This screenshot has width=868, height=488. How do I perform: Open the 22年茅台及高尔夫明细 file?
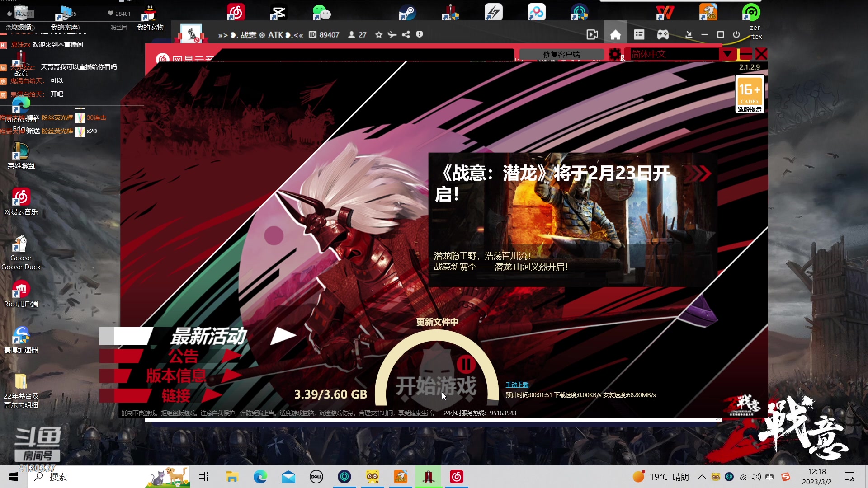21,390
